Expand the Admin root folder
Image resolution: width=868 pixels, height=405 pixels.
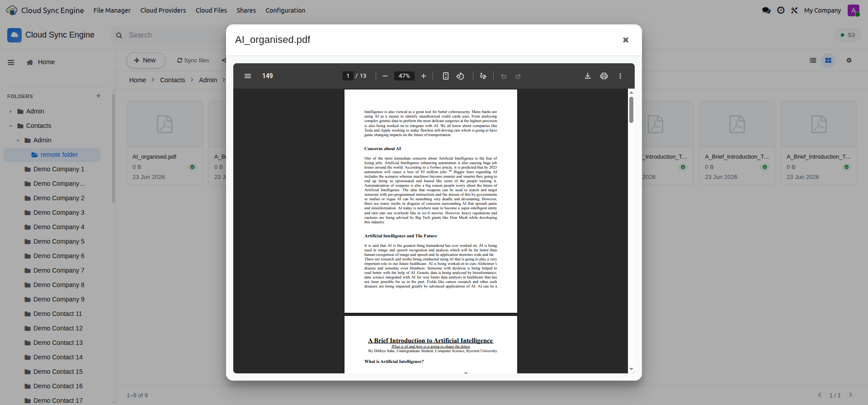point(10,111)
